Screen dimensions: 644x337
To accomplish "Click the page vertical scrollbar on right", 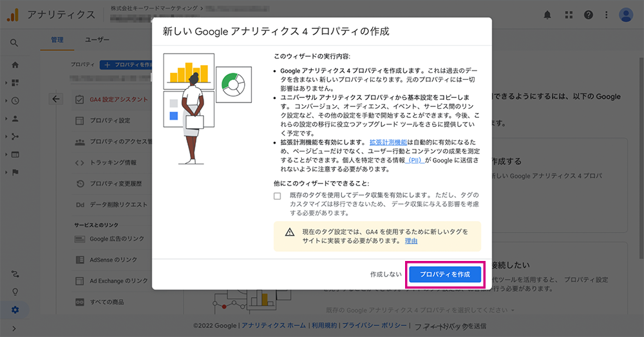I will [641, 159].
